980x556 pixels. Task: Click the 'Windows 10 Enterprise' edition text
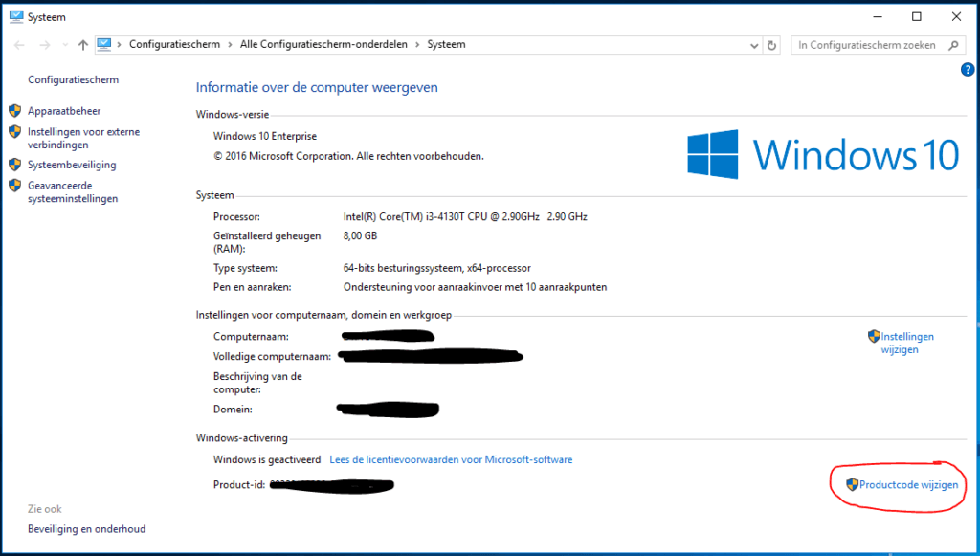click(265, 136)
